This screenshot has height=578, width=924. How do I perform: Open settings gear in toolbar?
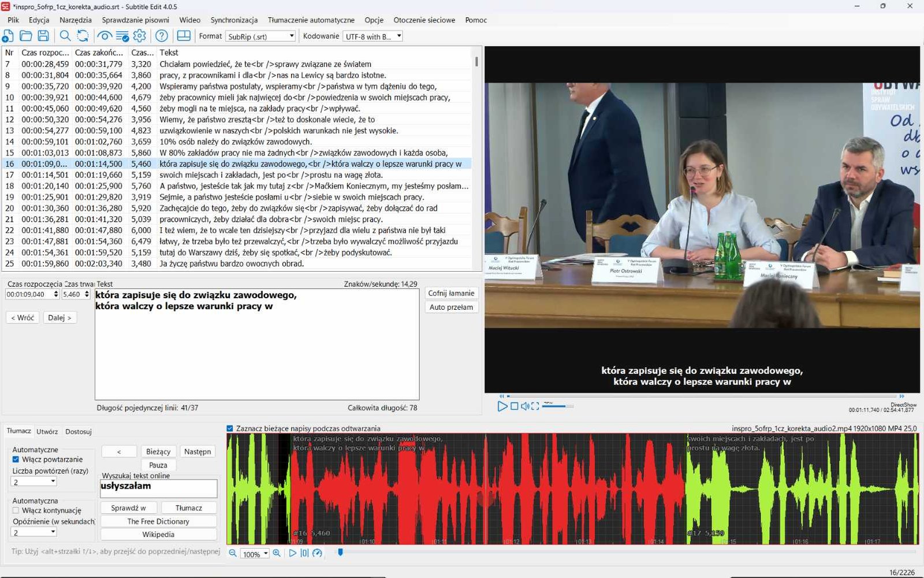(x=140, y=36)
